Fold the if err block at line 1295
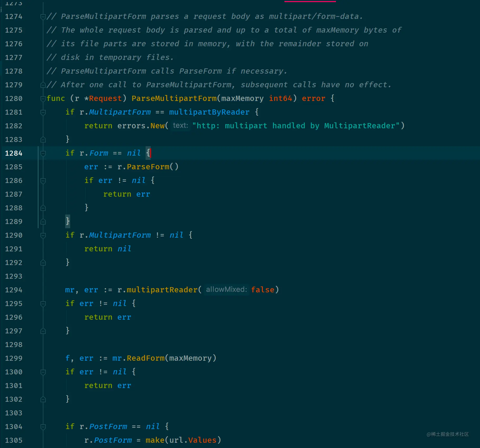 pyautogui.click(x=43, y=304)
